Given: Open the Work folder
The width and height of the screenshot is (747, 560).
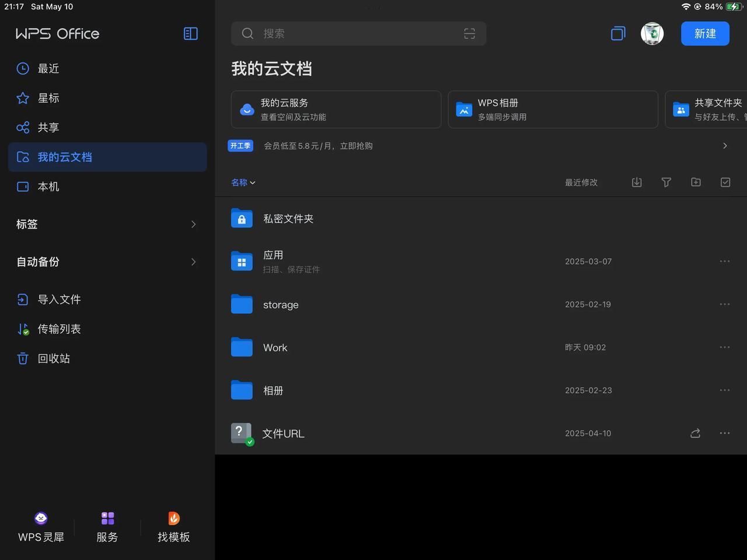Looking at the screenshot, I should click(x=481, y=348).
